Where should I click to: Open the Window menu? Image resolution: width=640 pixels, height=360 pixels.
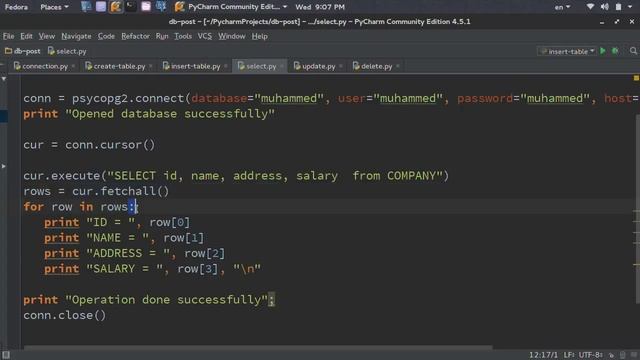click(231, 36)
